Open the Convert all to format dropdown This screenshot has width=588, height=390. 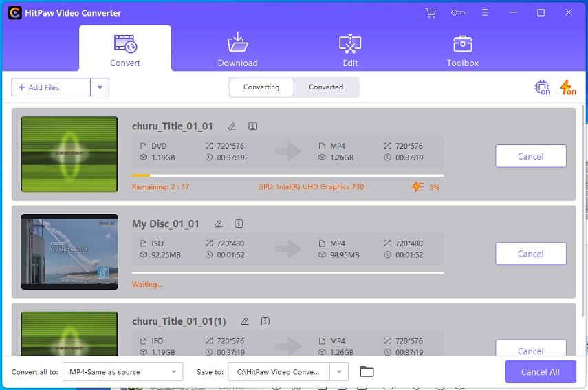coord(122,372)
